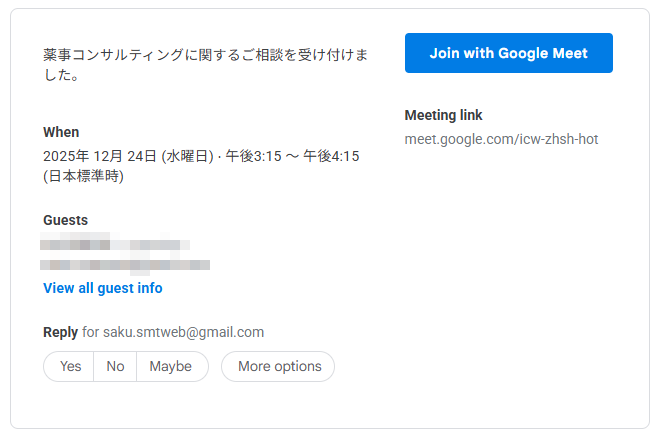This screenshot has width=660, height=440.
Task: Reply Maybe to the invitation
Action: pyautogui.click(x=171, y=366)
